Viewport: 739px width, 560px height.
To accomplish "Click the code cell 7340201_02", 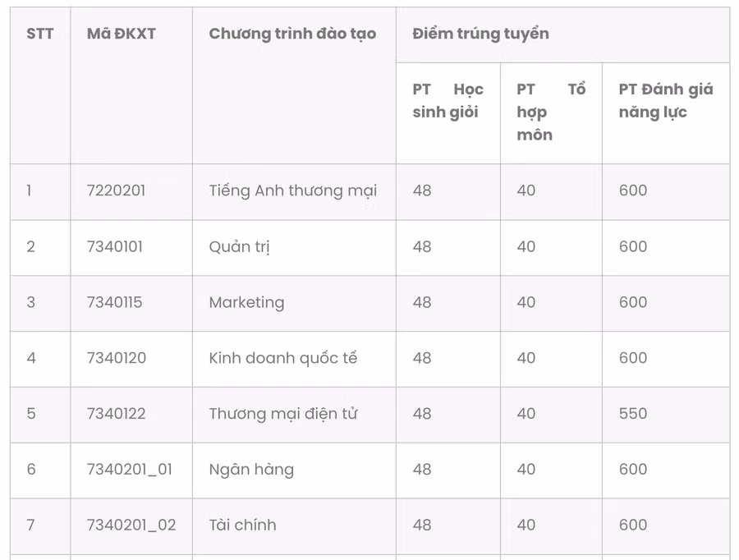I will [x=131, y=525].
